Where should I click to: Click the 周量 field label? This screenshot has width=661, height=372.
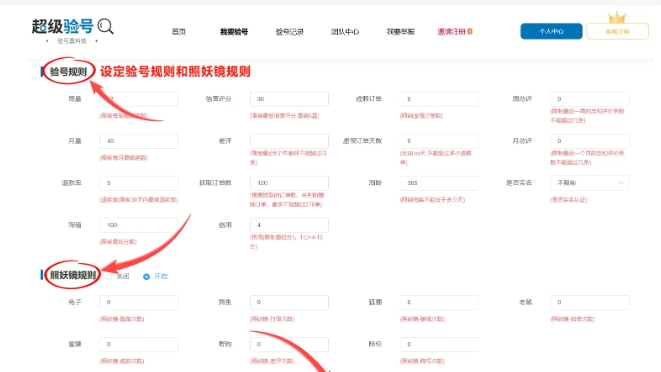75,99
